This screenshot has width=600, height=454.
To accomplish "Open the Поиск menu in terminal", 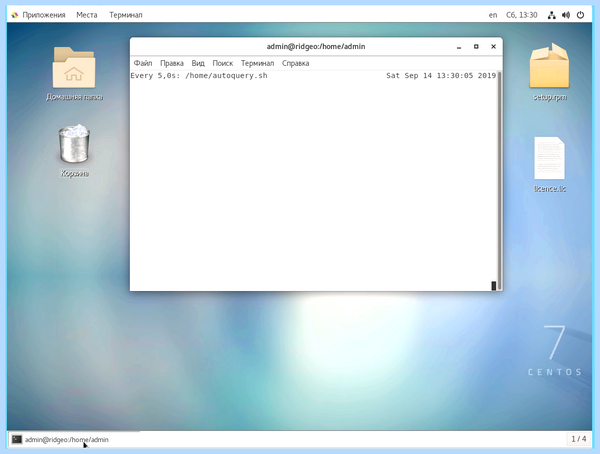I will (223, 63).
